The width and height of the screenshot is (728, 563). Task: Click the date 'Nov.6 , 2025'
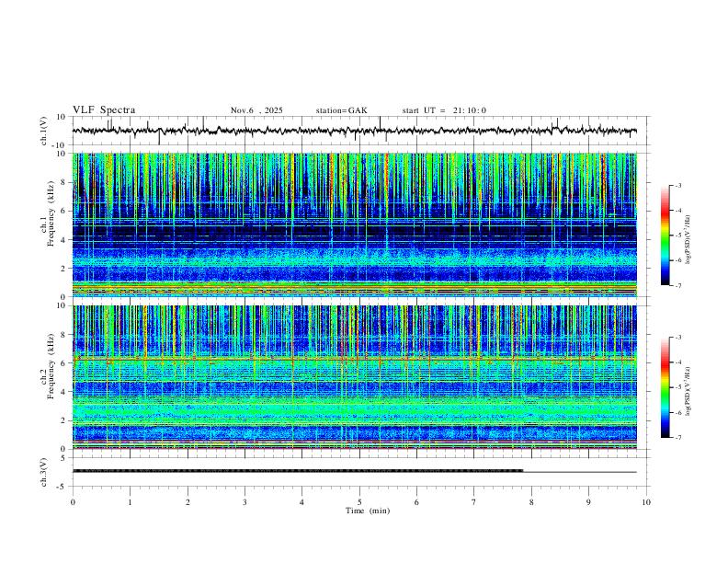(256, 110)
